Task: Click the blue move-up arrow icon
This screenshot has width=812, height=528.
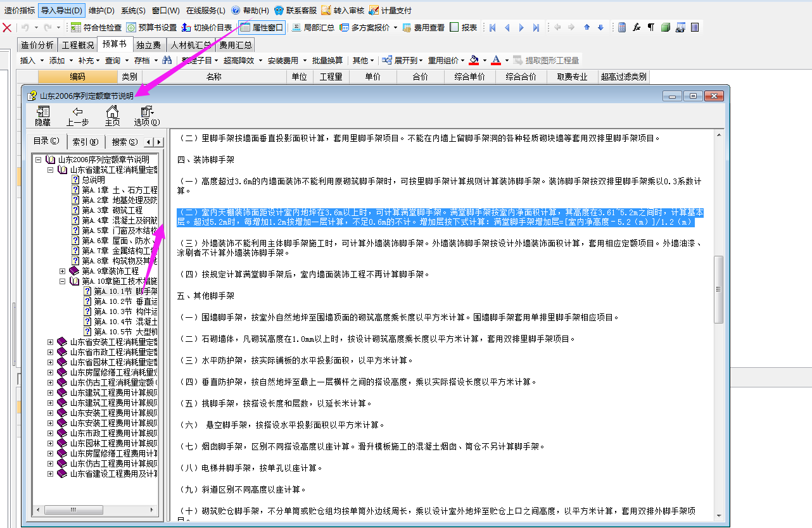Action: pos(587,27)
